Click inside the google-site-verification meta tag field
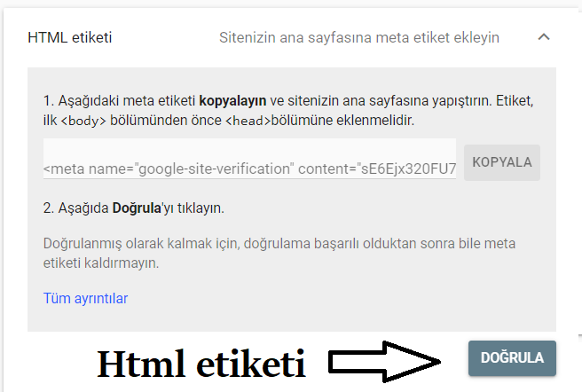The width and height of the screenshot is (582, 392). pyautogui.click(x=249, y=167)
